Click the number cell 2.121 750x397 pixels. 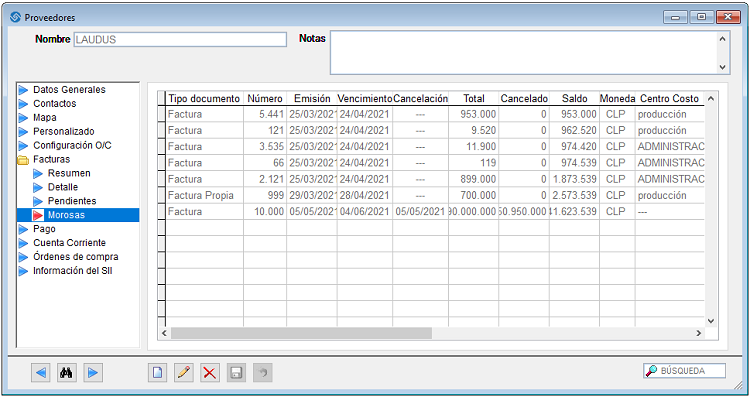click(265, 179)
